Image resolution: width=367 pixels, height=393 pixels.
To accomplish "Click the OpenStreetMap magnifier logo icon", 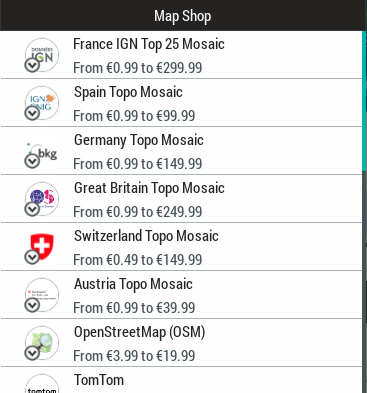I will tap(42, 343).
